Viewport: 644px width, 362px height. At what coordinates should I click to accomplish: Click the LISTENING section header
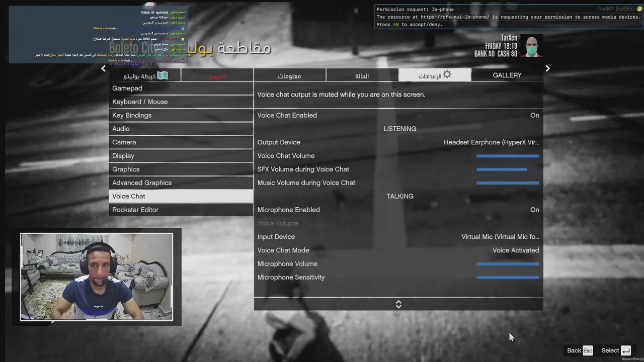pyautogui.click(x=400, y=129)
